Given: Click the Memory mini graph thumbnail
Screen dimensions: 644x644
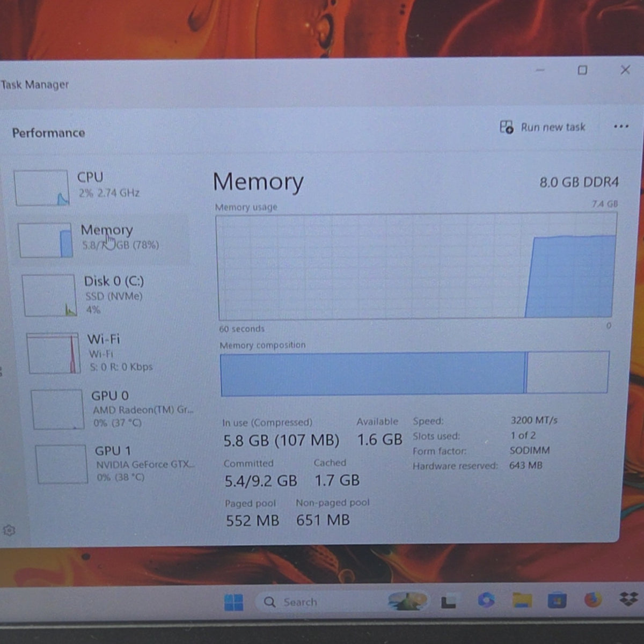Looking at the screenshot, I should [45, 240].
